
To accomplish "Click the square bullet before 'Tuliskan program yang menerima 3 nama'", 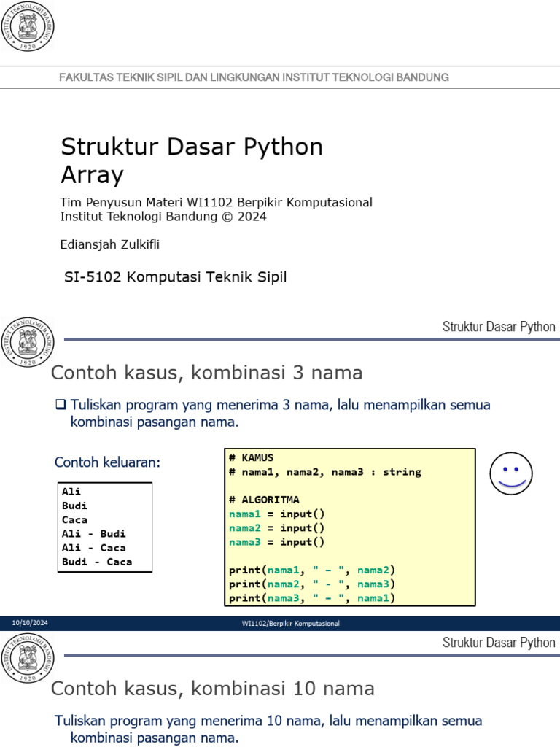I will pyautogui.click(x=61, y=405).
